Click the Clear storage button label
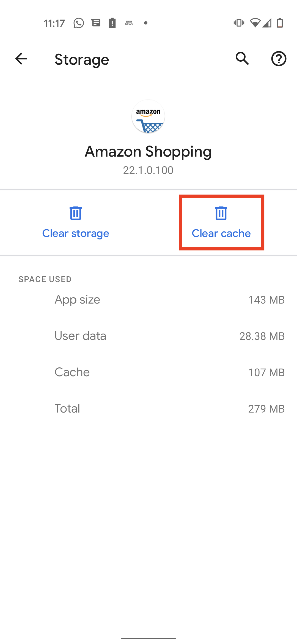 (x=76, y=233)
